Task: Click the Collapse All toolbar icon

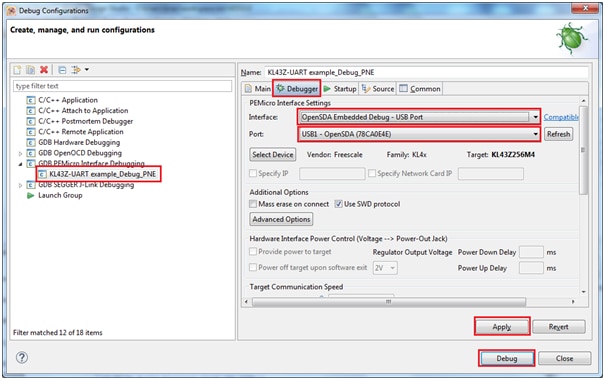Action: point(62,70)
